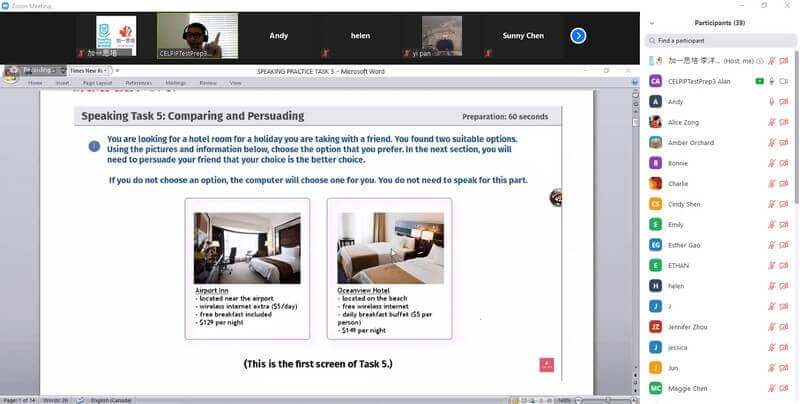
Task: Click the Microsoft Office button in Word
Action: [x=12, y=71]
